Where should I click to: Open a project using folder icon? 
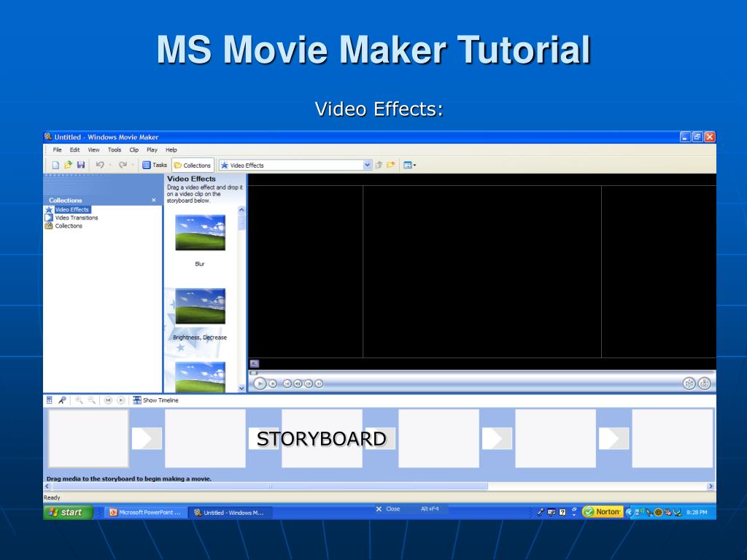[x=68, y=165]
